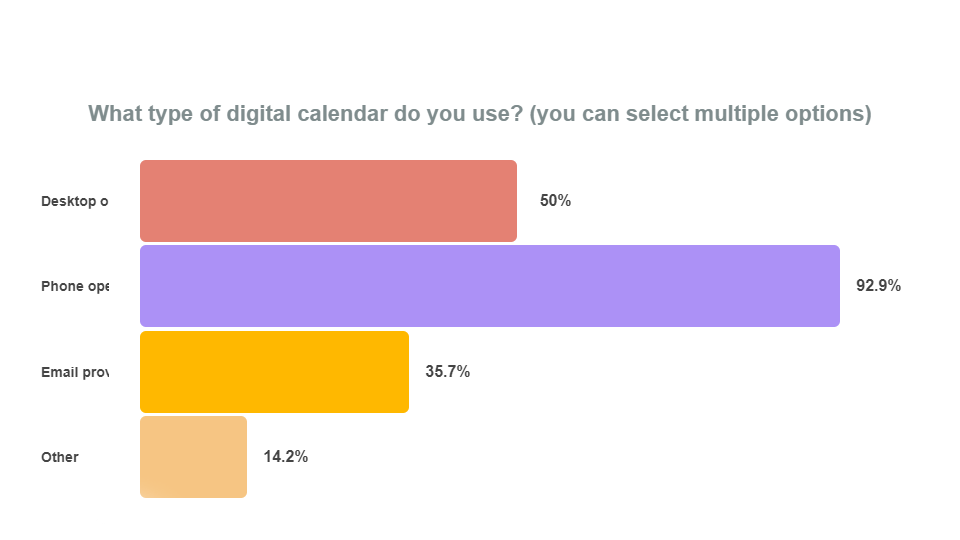
Task: Click the Other category label
Action: [60, 457]
